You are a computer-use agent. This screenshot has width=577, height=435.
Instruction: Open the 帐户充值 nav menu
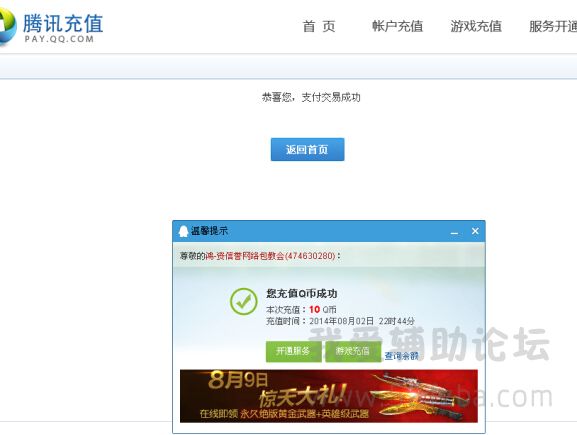397,26
